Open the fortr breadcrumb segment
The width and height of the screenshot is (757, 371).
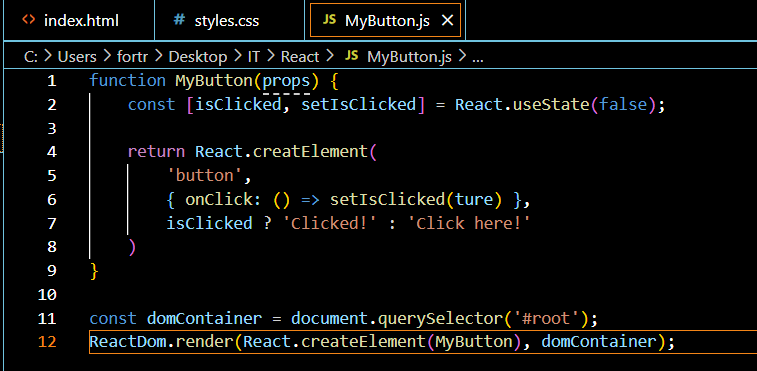[x=134, y=57]
